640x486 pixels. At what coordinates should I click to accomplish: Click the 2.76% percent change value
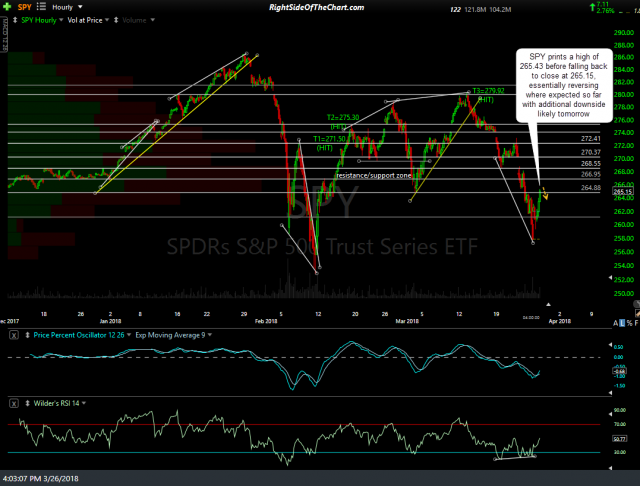point(605,11)
